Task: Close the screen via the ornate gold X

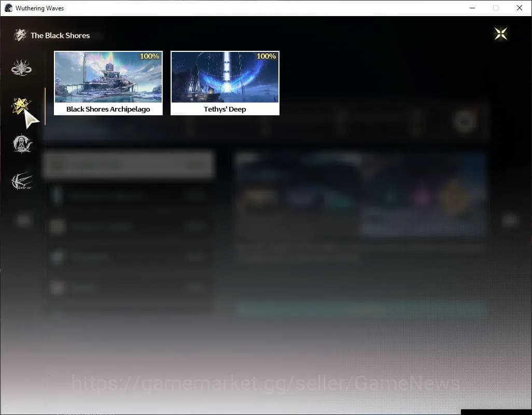Action: pos(500,33)
